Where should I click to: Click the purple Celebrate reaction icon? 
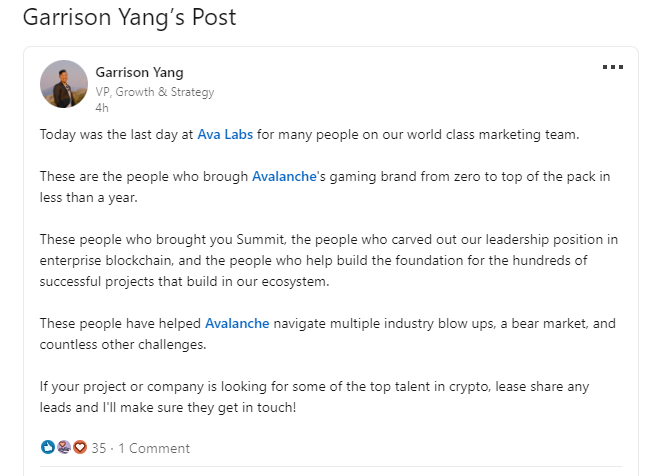pos(64,447)
